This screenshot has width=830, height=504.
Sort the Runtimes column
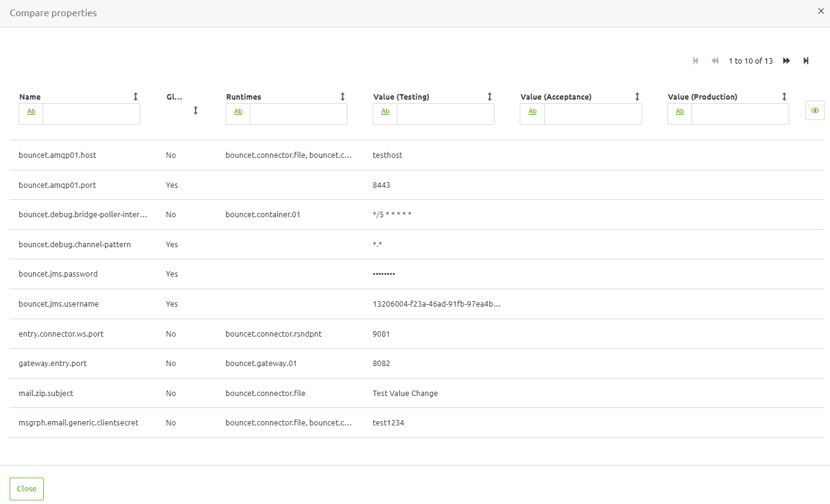pyautogui.click(x=342, y=96)
